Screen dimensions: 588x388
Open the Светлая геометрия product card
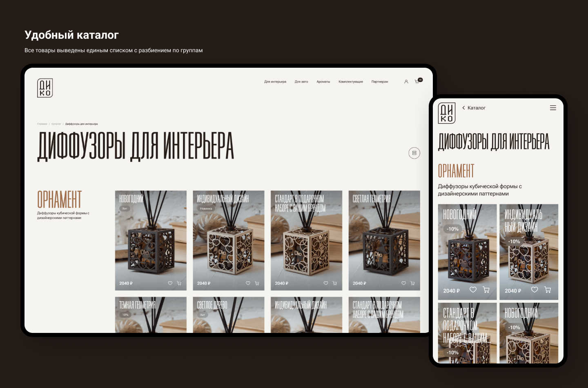click(384, 240)
